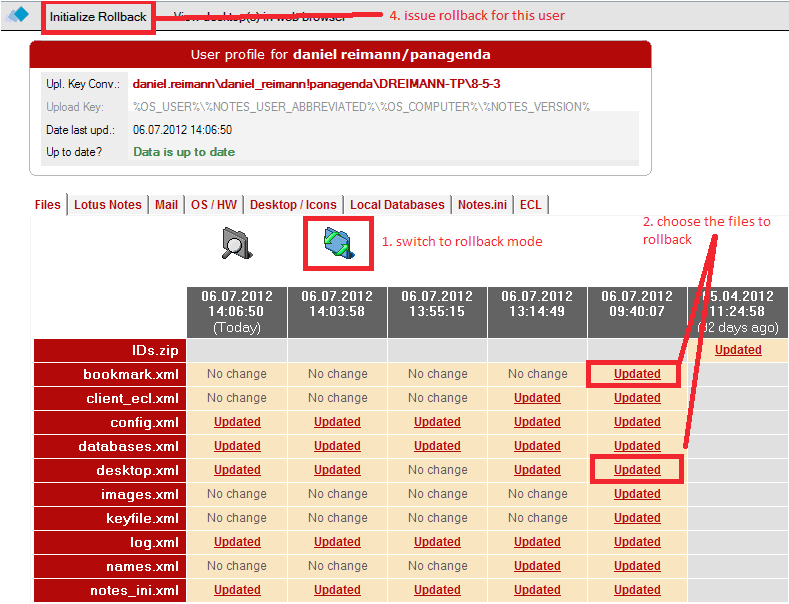
Task: Click Updated for client_ecl.xml at 13:14:49
Action: pyautogui.click(x=537, y=398)
